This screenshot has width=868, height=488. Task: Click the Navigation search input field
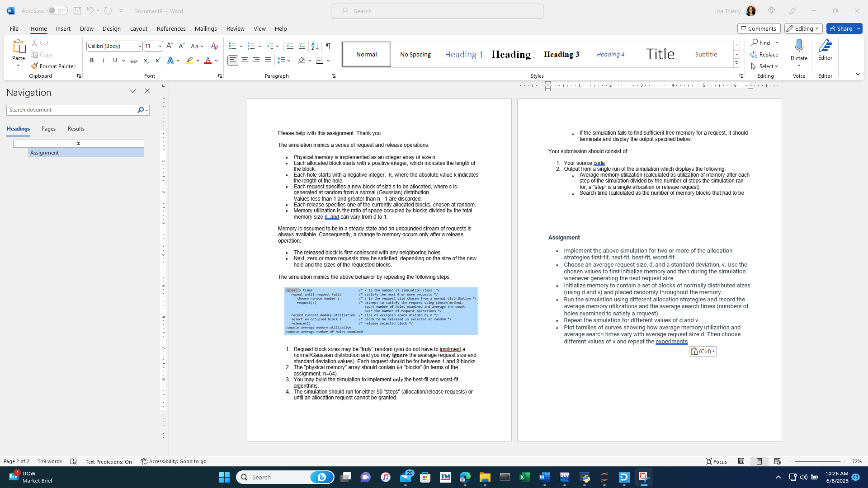[71, 110]
